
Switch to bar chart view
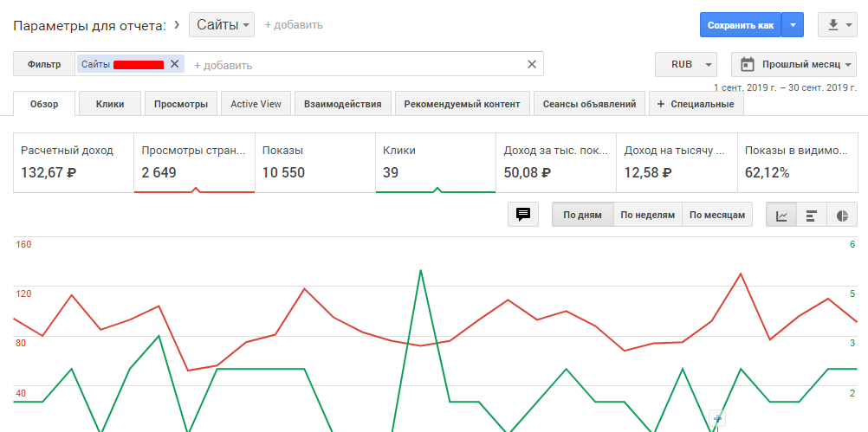812,216
